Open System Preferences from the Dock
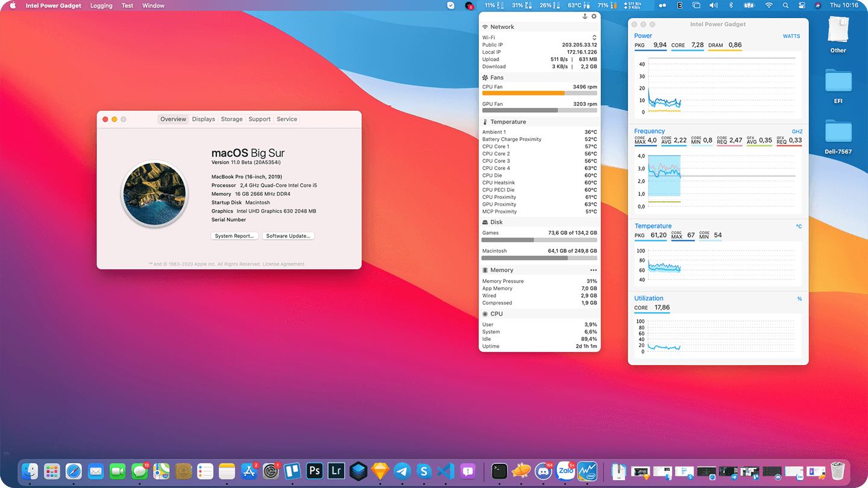The width and height of the screenshot is (868, 488). (271, 471)
